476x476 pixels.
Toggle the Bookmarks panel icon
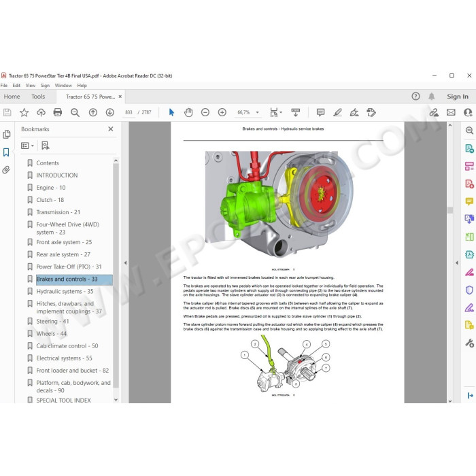pyautogui.click(x=6, y=152)
